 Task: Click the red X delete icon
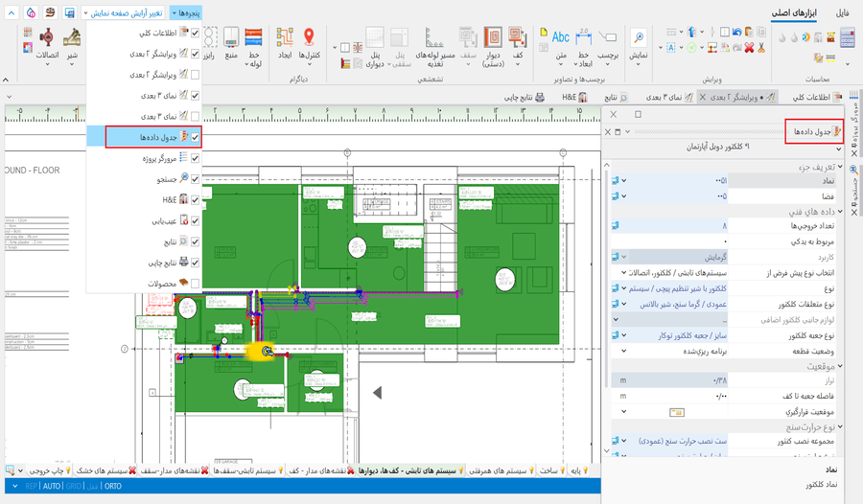(x=749, y=48)
